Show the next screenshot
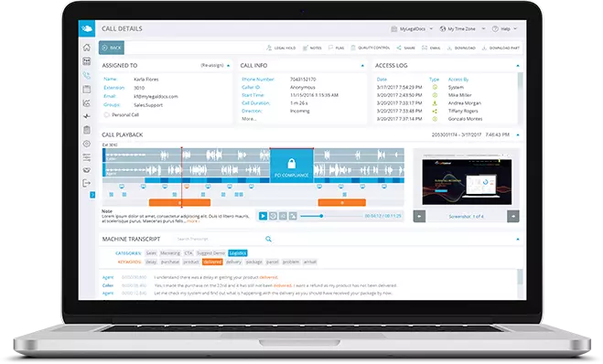The image size is (603, 364). pos(513,217)
